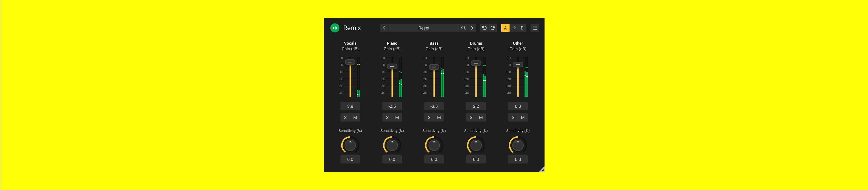
Task: Click the Piano gain value field
Action: point(392,107)
